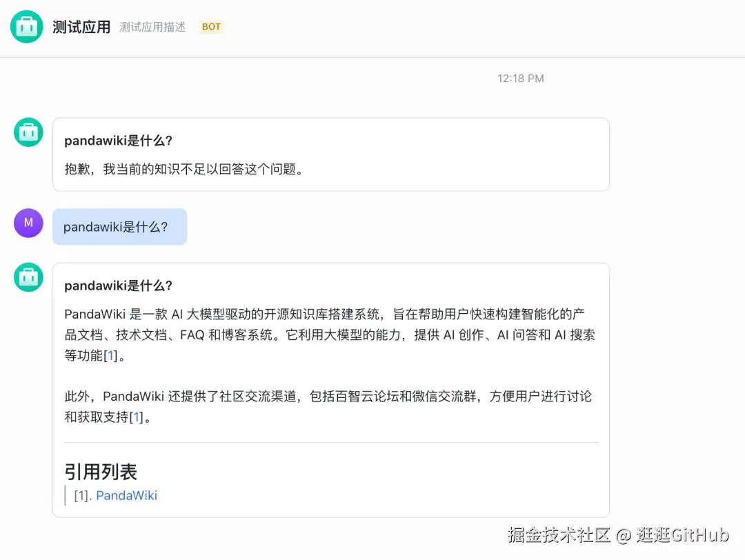Click the 12:18 PM timestamp
The width and height of the screenshot is (745, 560).
[520, 78]
